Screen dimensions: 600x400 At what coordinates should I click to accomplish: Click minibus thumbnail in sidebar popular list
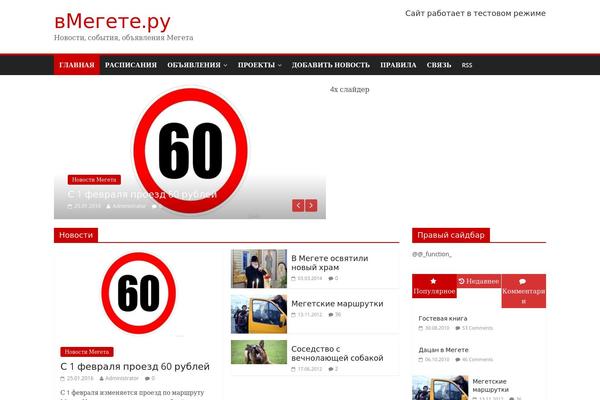[x=440, y=388]
